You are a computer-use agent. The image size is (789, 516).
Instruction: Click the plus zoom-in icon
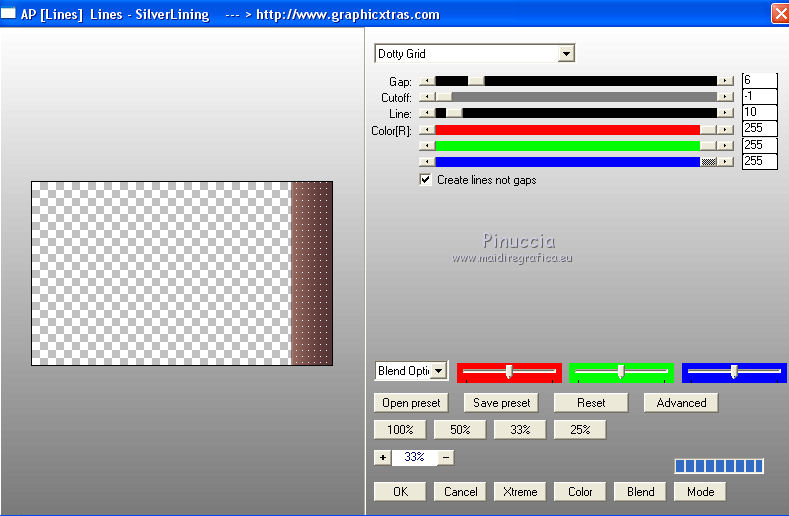click(382, 457)
